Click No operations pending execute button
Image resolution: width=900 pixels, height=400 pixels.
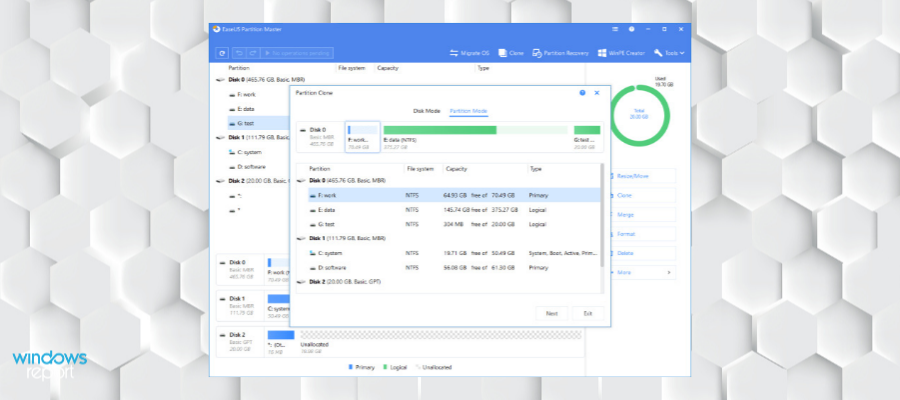[x=297, y=53]
